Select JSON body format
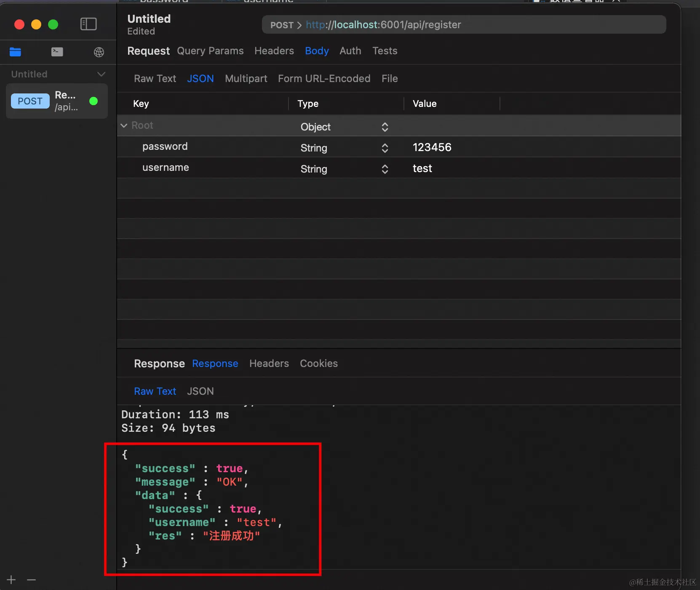700x590 pixels. [x=200, y=79]
